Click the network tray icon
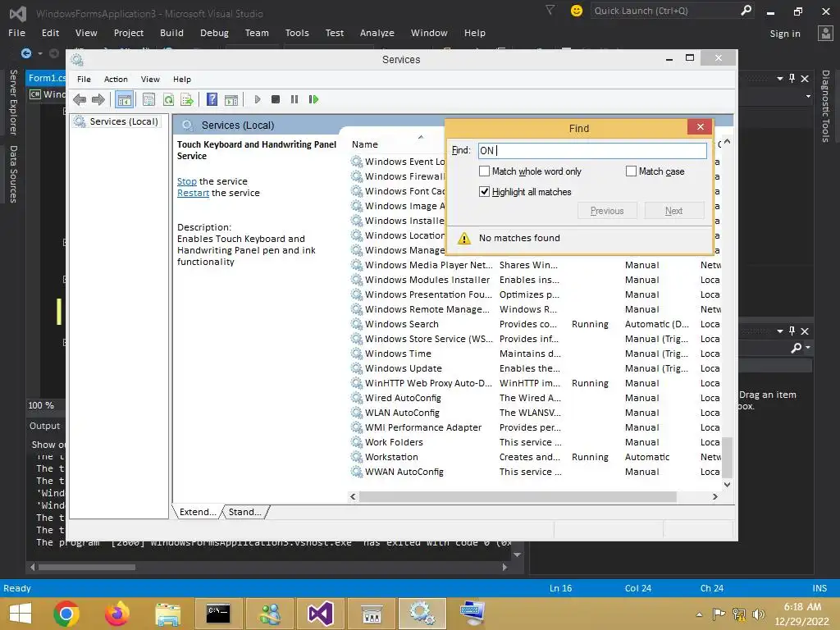This screenshot has height=630, width=840. 739,614
